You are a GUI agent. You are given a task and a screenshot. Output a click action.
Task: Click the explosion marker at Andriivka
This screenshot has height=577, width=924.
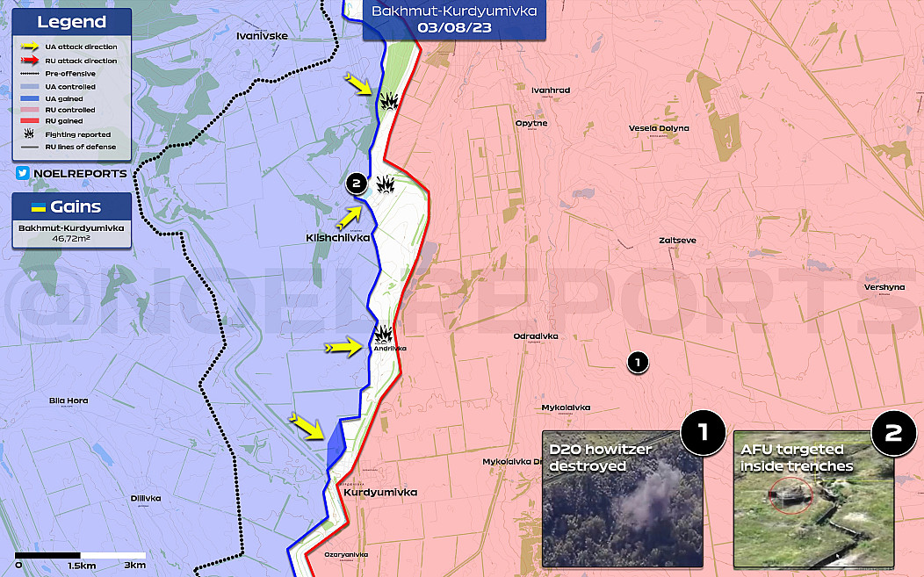point(384,335)
